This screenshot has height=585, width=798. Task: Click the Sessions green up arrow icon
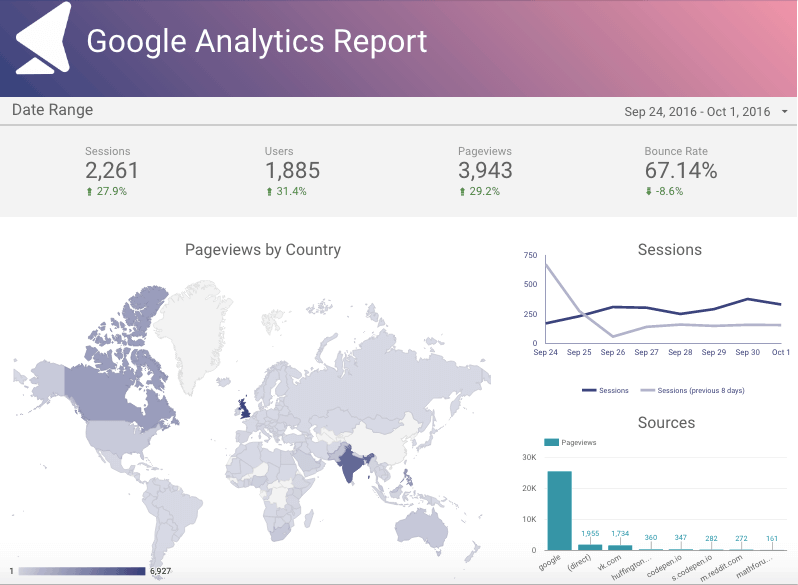click(x=89, y=191)
